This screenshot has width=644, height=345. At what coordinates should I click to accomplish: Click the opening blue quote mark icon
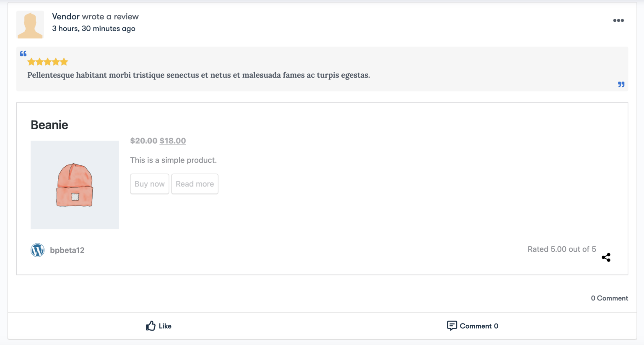click(x=23, y=53)
